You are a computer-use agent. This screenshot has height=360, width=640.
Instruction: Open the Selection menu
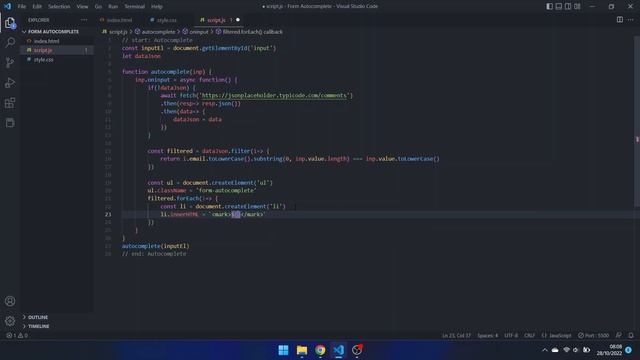coord(59,7)
